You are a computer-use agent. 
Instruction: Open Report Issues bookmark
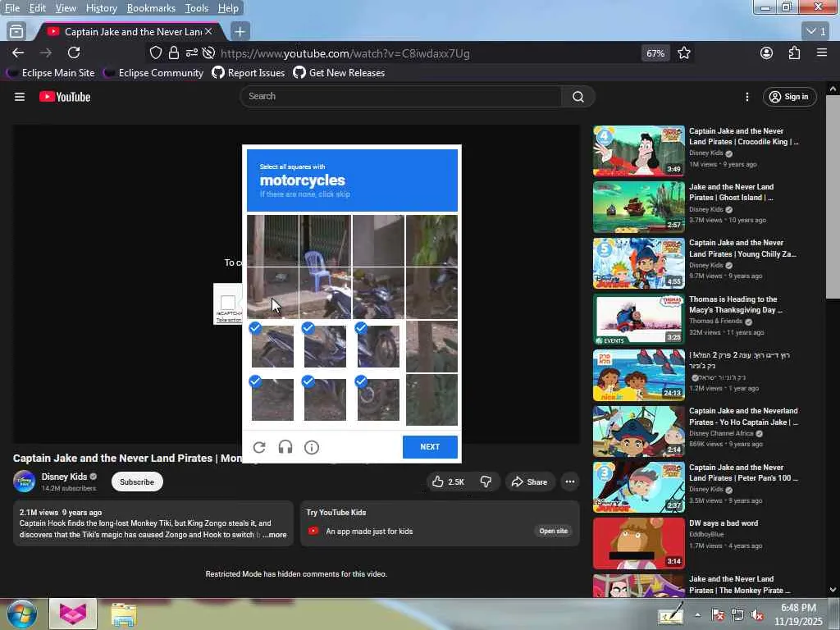tap(249, 73)
